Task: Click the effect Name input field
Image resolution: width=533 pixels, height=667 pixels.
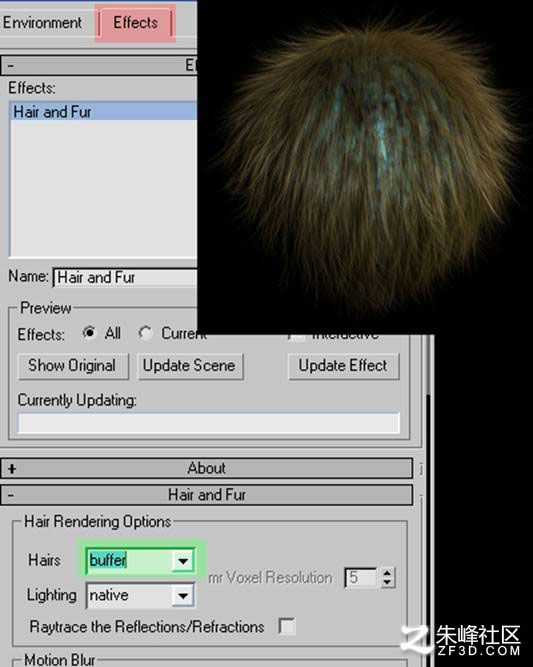Action: pos(125,278)
